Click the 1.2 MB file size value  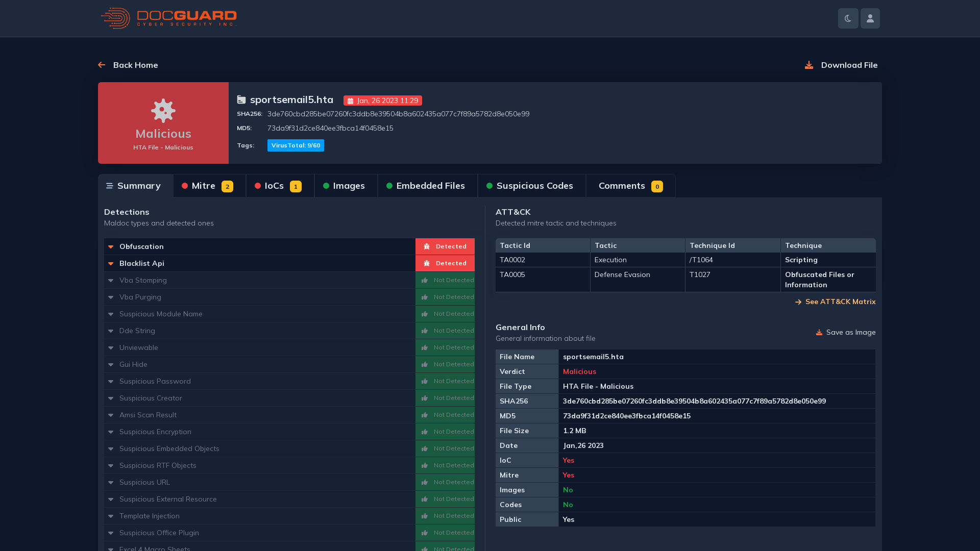tap(574, 431)
